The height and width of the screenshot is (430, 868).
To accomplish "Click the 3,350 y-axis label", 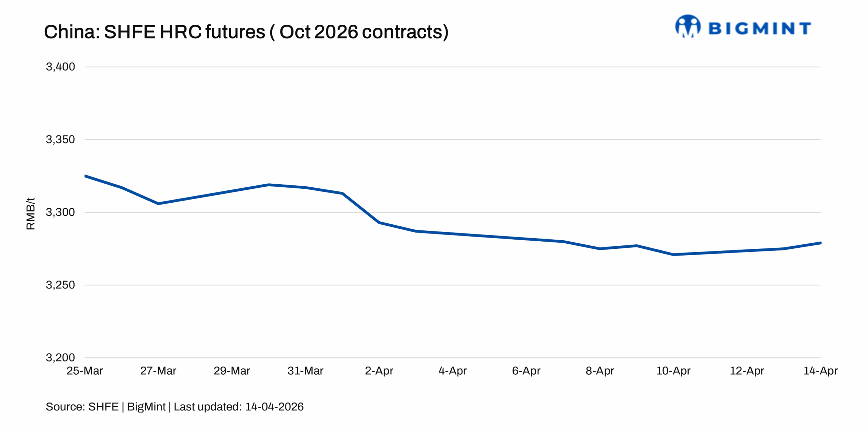I will pyautogui.click(x=60, y=139).
